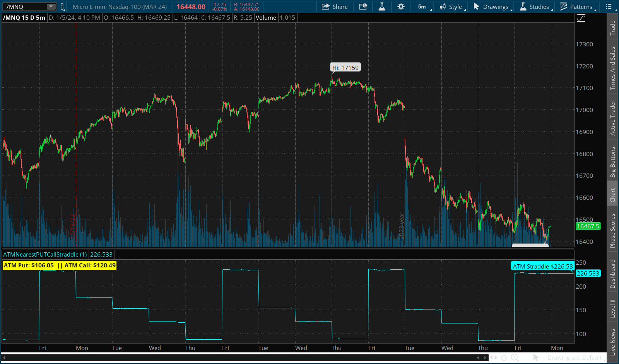Toggle the price scale curve icon
Viewport: 619px width, 364px height.
[581, 18]
